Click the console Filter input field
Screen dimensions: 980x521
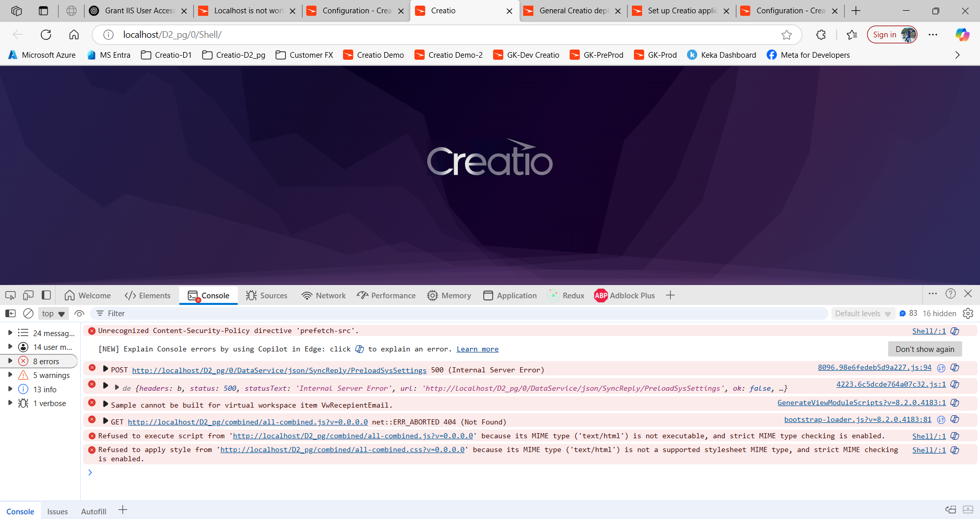tap(459, 314)
